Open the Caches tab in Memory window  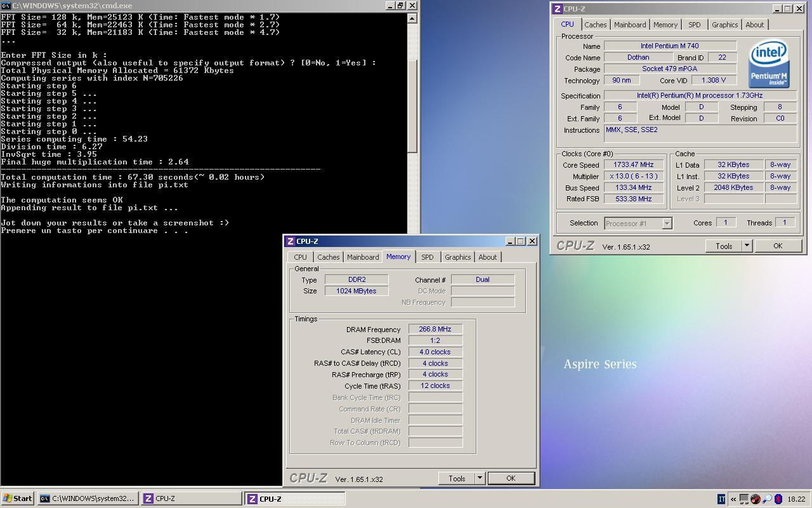point(328,257)
